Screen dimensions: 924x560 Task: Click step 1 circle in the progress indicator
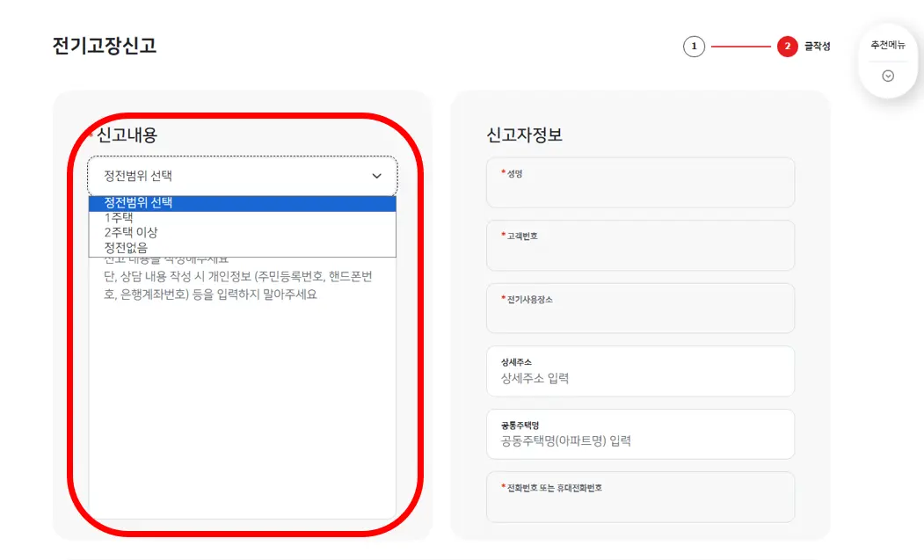(x=695, y=46)
